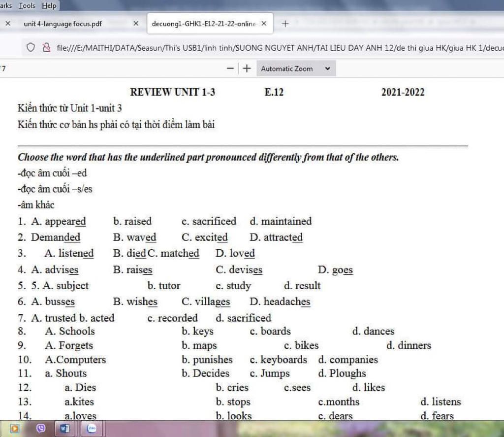The image size is (504, 437).
Task: Click answer 'D. attracted' in question 2
Action: tap(276, 237)
